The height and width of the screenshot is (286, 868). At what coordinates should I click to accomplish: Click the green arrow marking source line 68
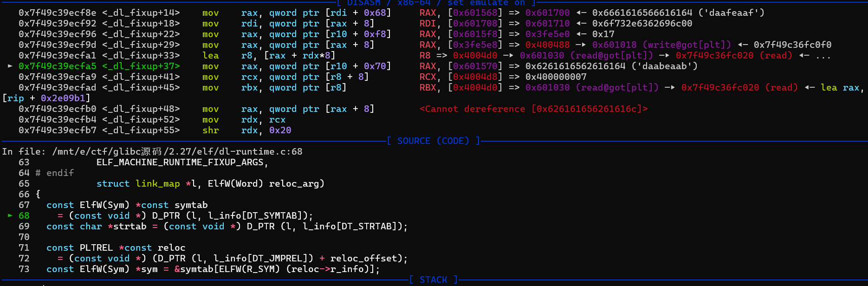pyautogui.click(x=10, y=216)
